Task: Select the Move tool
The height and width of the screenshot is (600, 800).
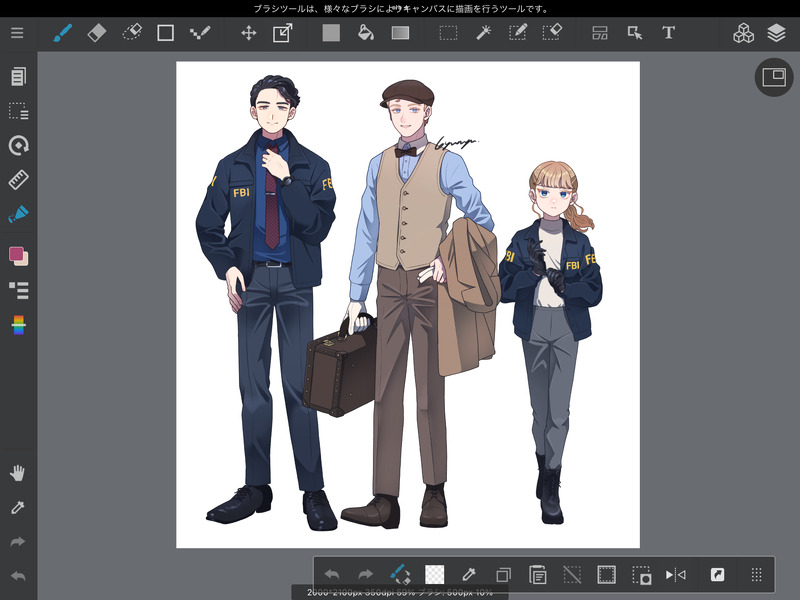Action: coord(248,33)
